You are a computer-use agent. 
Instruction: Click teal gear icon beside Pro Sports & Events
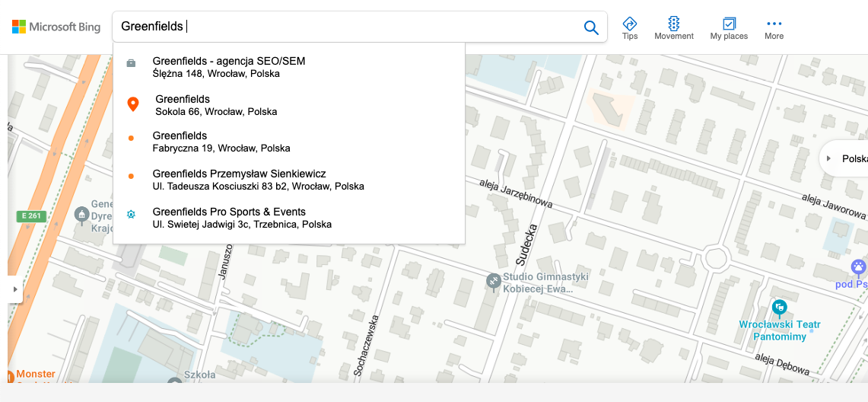pos(131,214)
